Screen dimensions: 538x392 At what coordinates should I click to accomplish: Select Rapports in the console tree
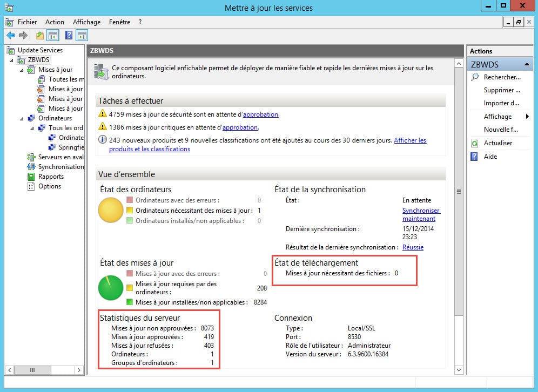(x=51, y=177)
